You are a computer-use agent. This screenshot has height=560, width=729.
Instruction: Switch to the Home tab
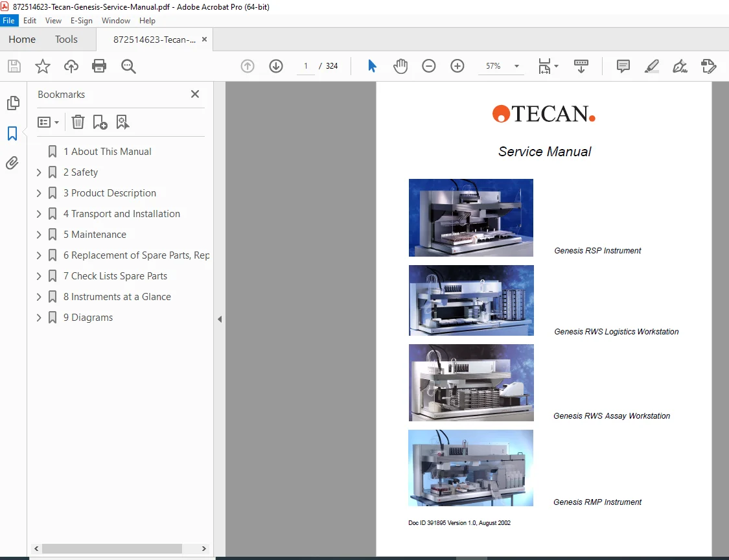[x=22, y=40]
